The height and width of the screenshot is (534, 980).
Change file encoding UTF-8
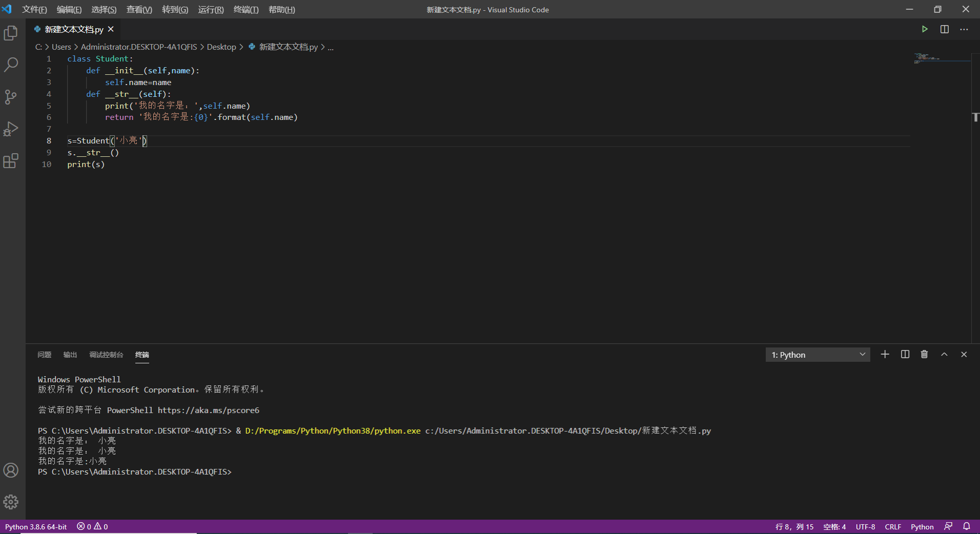tap(865, 527)
